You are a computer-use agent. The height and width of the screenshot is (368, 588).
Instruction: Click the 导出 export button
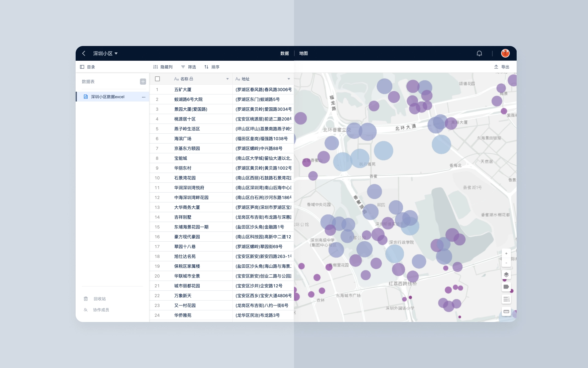tap(501, 67)
